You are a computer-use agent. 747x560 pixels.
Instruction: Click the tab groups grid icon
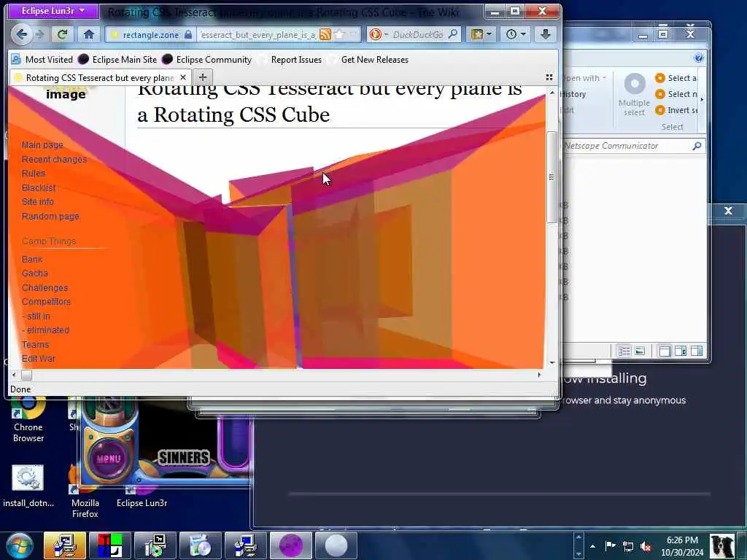coord(549,77)
